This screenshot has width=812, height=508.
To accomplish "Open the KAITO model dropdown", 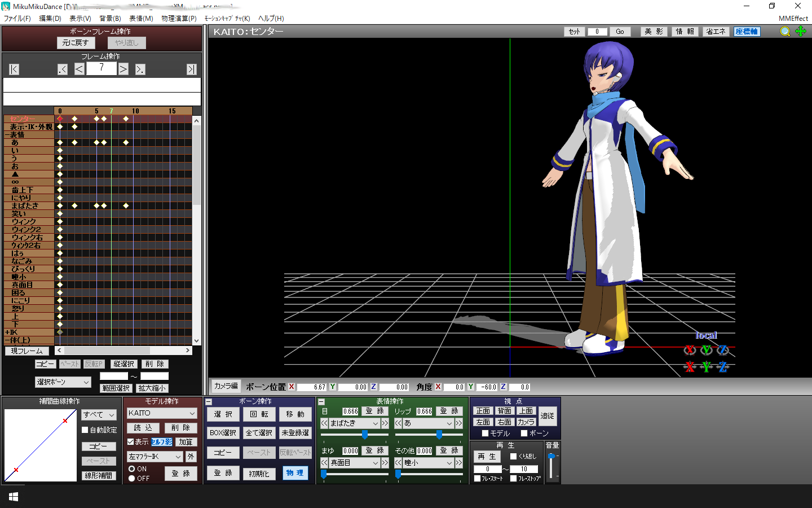I will click(162, 413).
